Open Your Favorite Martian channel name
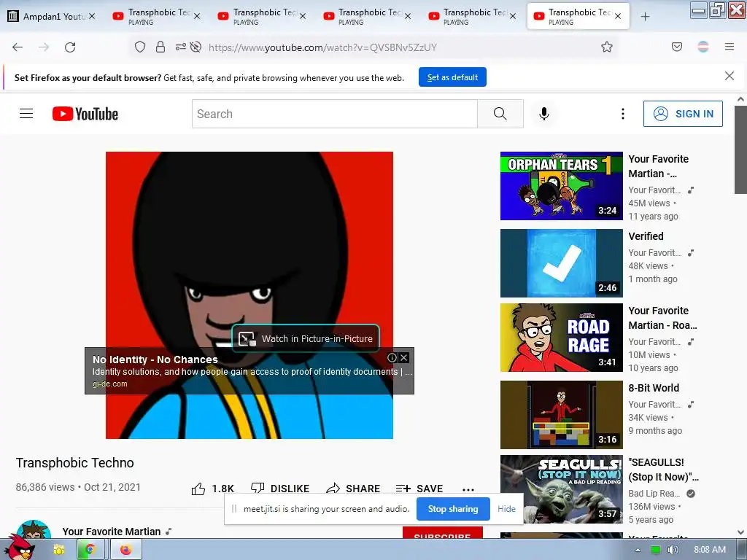The height and width of the screenshot is (560, 747). point(112,532)
